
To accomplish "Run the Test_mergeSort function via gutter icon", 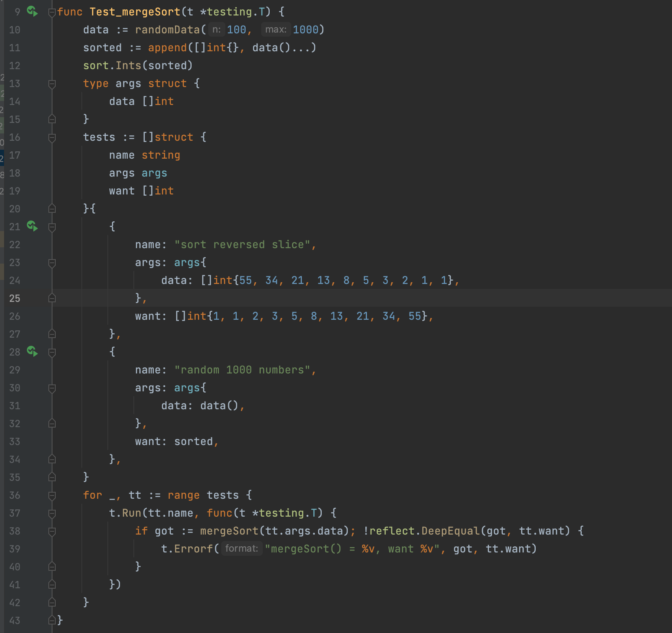I will (32, 11).
